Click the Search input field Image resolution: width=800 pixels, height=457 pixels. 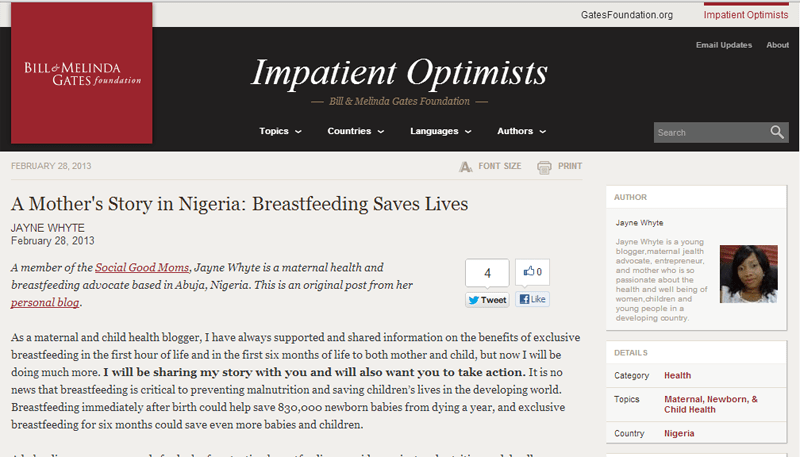tap(708, 133)
